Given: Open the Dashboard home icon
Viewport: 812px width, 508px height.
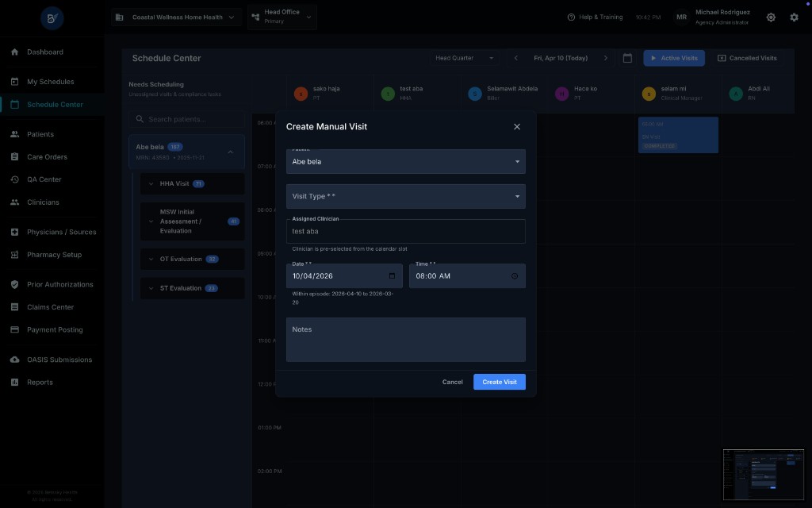Looking at the screenshot, I should pyautogui.click(x=14, y=52).
